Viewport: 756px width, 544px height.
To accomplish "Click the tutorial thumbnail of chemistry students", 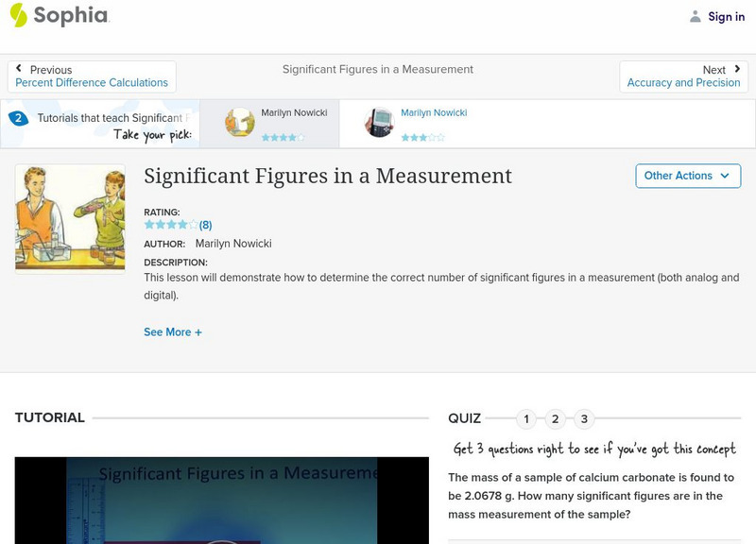I will (70, 219).
